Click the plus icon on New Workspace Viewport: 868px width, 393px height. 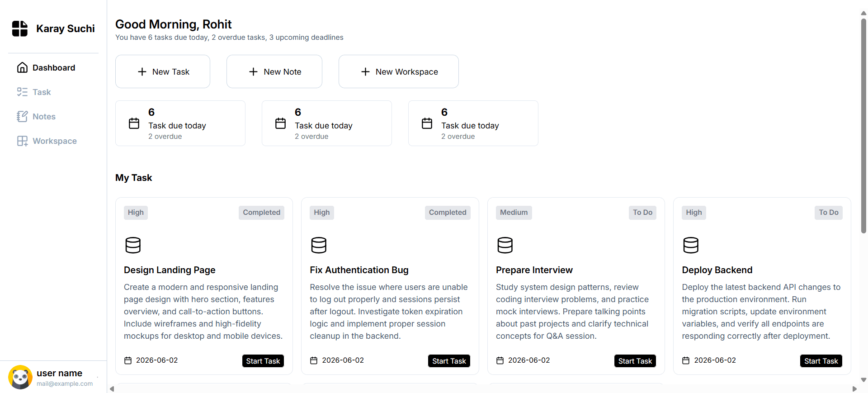(x=365, y=71)
